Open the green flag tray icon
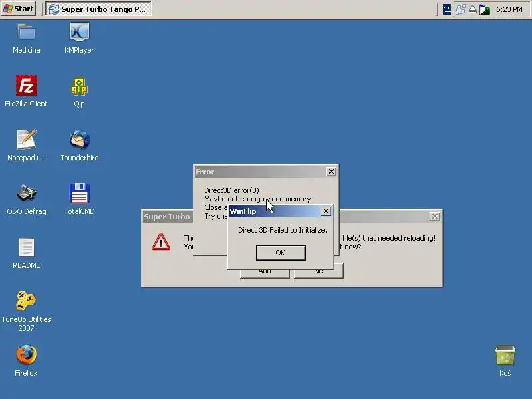This screenshot has height=399, width=532. point(485,9)
